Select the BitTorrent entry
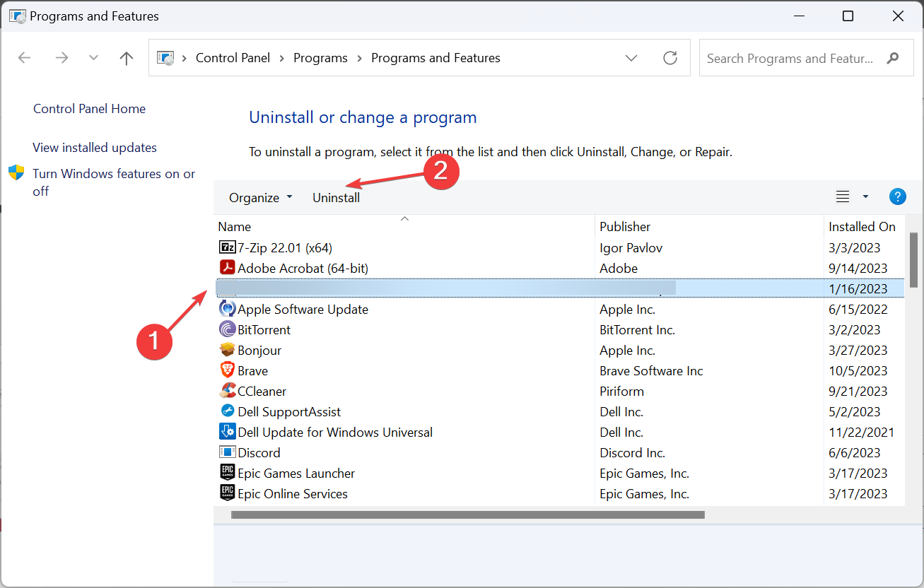This screenshot has height=588, width=924. [264, 329]
